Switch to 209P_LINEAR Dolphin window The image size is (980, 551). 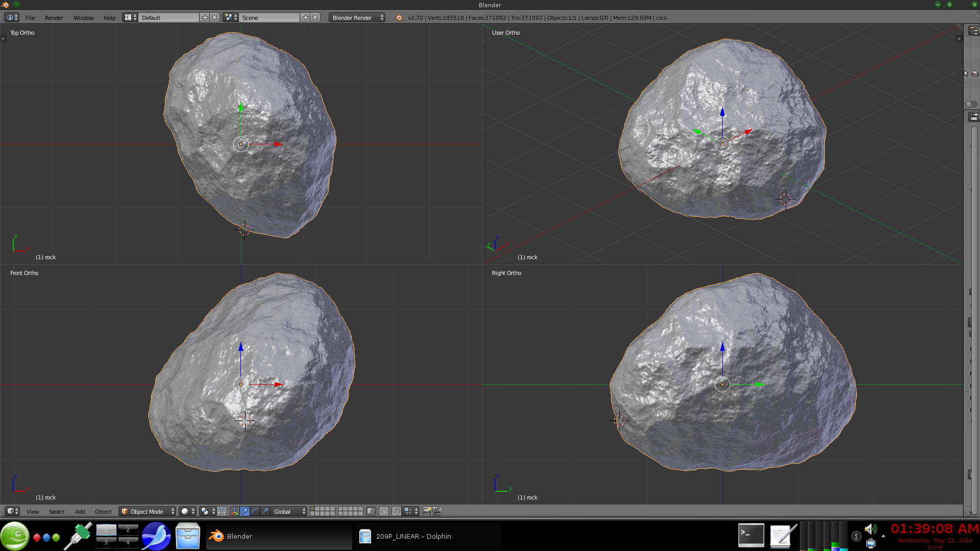(428, 536)
